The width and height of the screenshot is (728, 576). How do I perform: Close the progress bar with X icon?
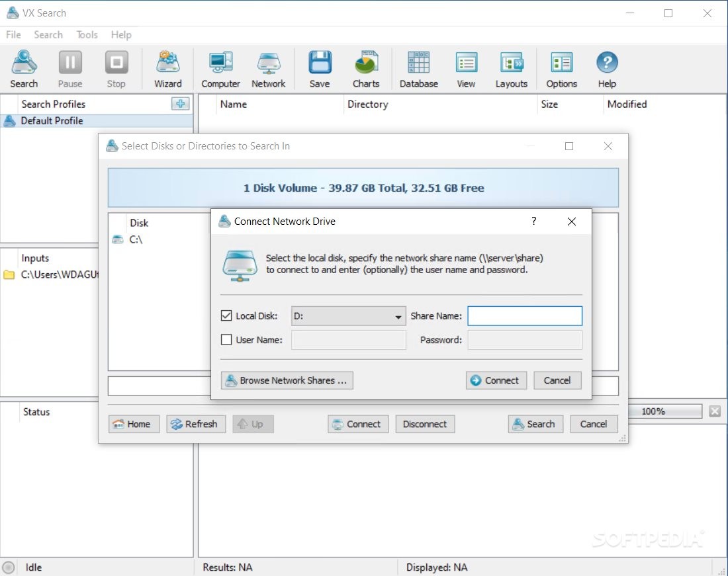pos(715,411)
